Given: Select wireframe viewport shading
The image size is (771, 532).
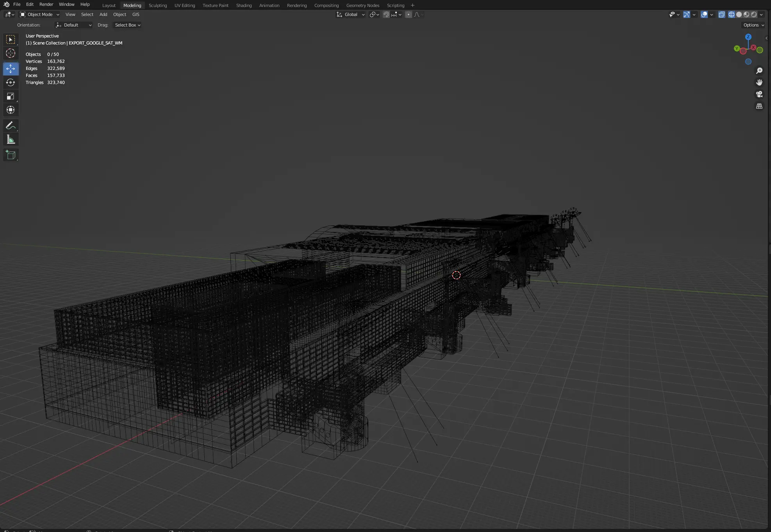Looking at the screenshot, I should click(732, 14).
